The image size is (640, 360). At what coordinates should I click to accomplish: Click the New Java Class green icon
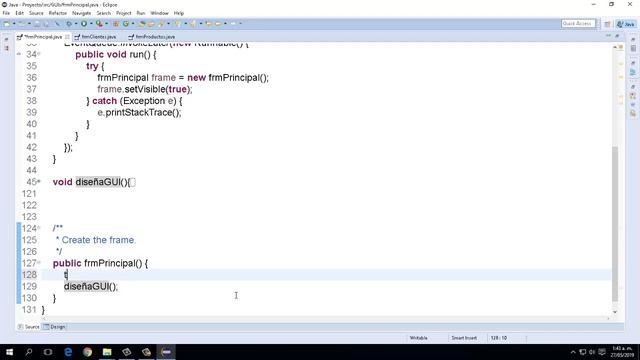(x=126, y=24)
